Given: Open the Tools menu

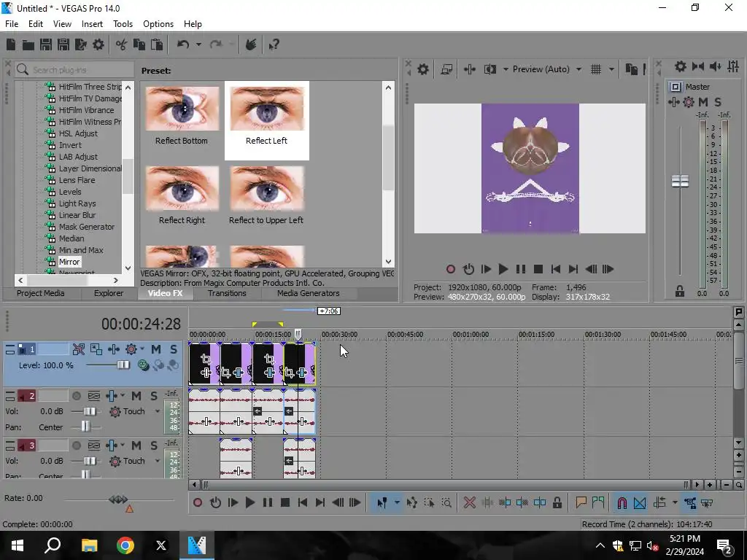Looking at the screenshot, I should [x=123, y=24].
